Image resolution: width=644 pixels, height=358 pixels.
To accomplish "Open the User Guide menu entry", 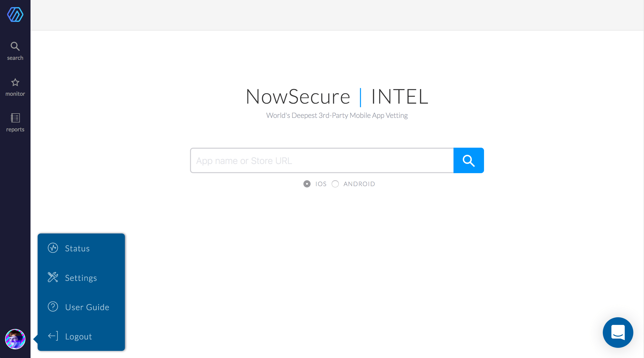I will point(87,307).
